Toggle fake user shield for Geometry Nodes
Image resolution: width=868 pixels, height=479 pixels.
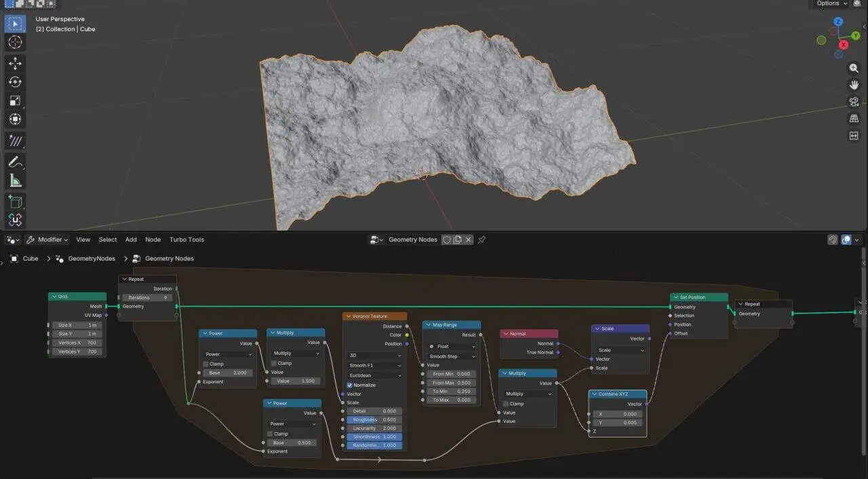[x=446, y=240]
